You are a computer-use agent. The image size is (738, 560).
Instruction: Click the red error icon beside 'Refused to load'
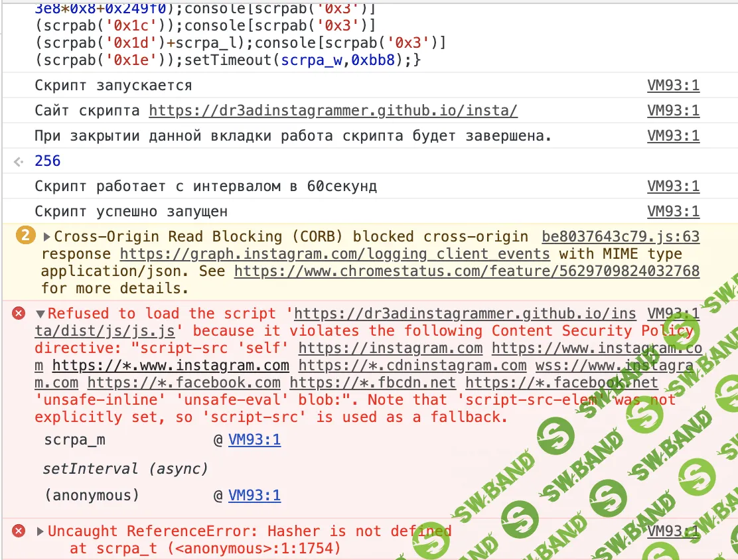[x=19, y=314]
